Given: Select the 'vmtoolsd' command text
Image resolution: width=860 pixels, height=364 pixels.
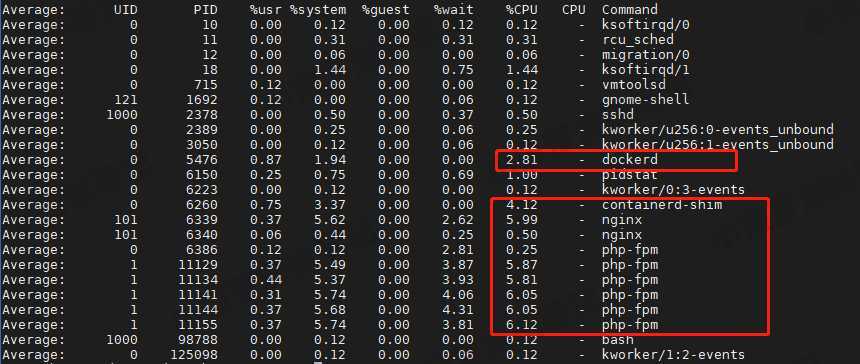Looking at the screenshot, I should [x=633, y=84].
